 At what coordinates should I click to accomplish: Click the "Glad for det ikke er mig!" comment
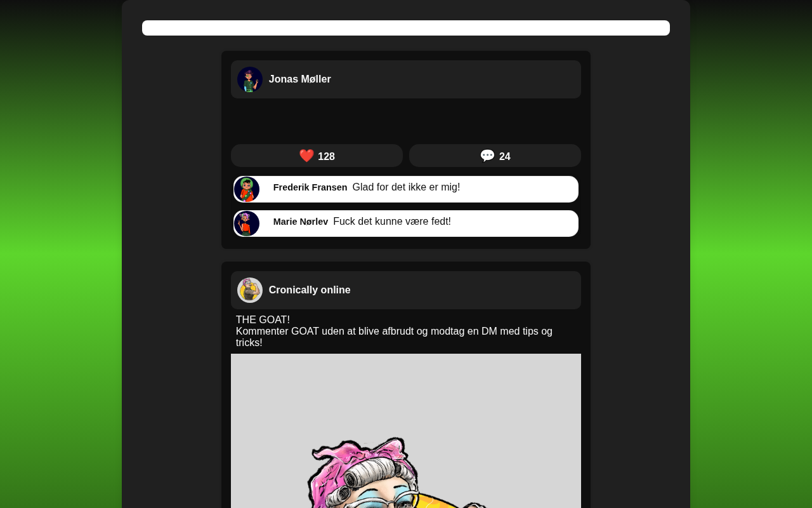[406, 187]
